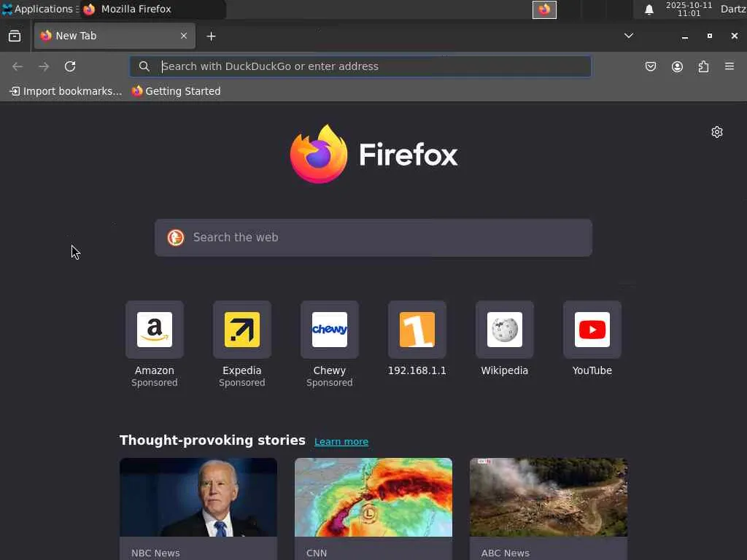Open the YouTube shortcut tile
The height and width of the screenshot is (560, 747).
[592, 330]
